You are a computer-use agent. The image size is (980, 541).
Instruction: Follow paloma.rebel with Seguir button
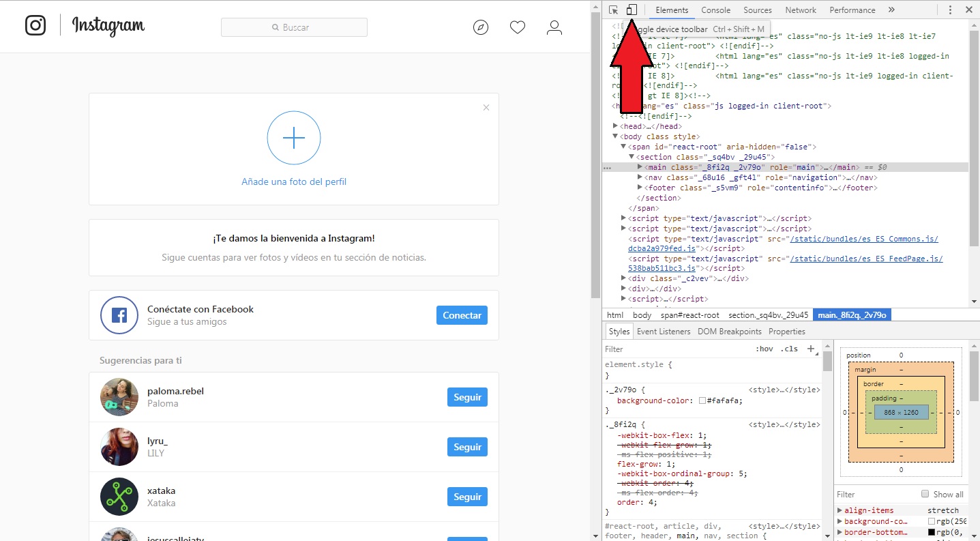467,397
